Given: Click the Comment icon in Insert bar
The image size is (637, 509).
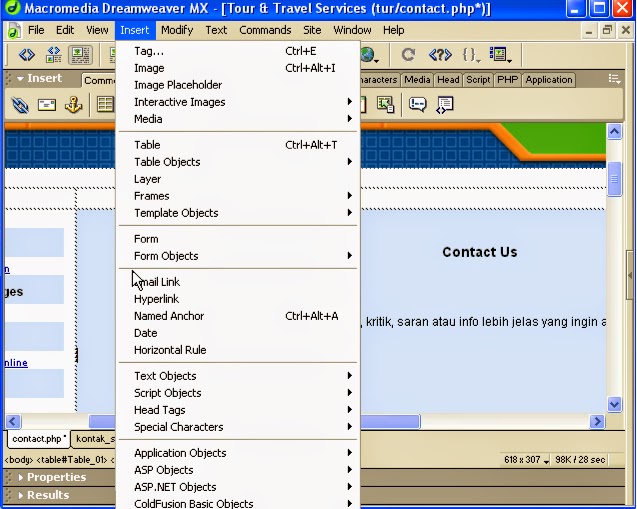Looking at the screenshot, I should (418, 105).
